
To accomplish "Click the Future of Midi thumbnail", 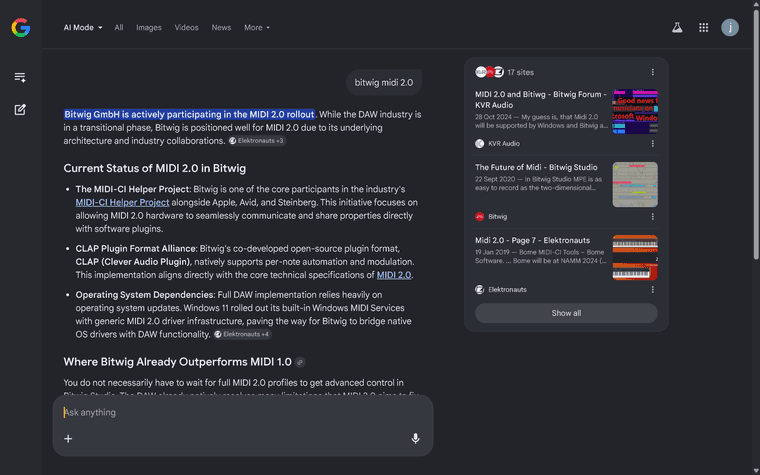I will [x=635, y=185].
